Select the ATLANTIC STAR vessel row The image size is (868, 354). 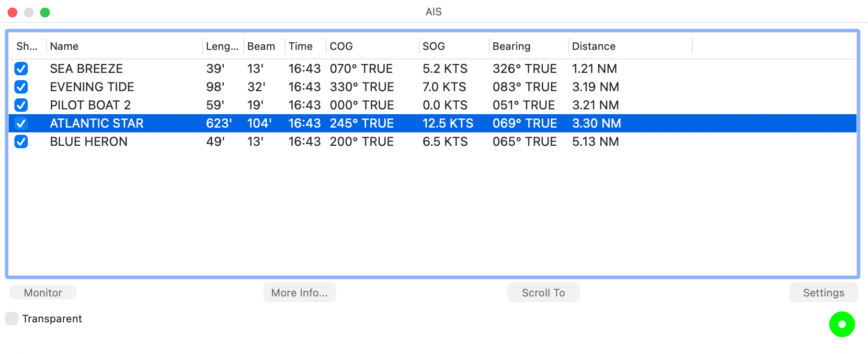433,123
